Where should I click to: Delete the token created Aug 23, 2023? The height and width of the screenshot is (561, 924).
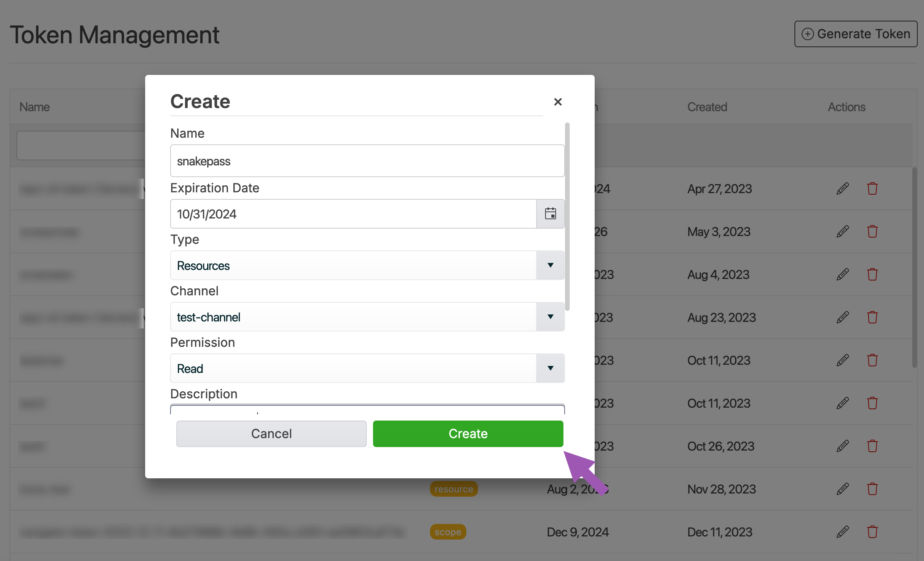[x=872, y=318]
